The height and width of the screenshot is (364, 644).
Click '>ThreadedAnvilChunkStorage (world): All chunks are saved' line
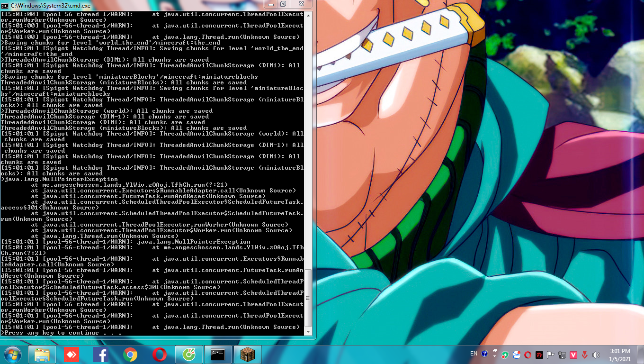point(107,111)
